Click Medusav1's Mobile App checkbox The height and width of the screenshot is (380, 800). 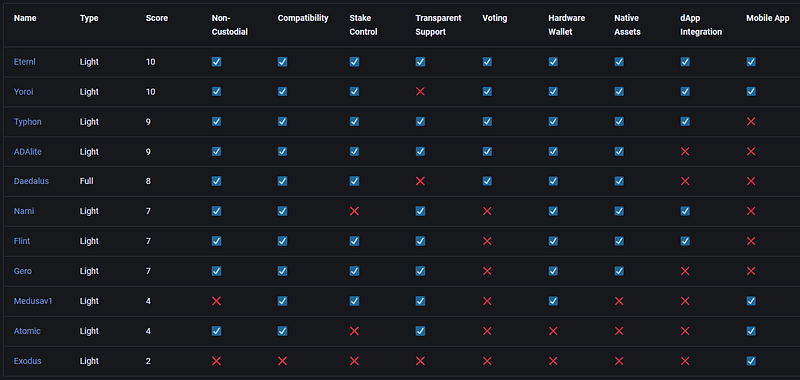[x=751, y=301]
